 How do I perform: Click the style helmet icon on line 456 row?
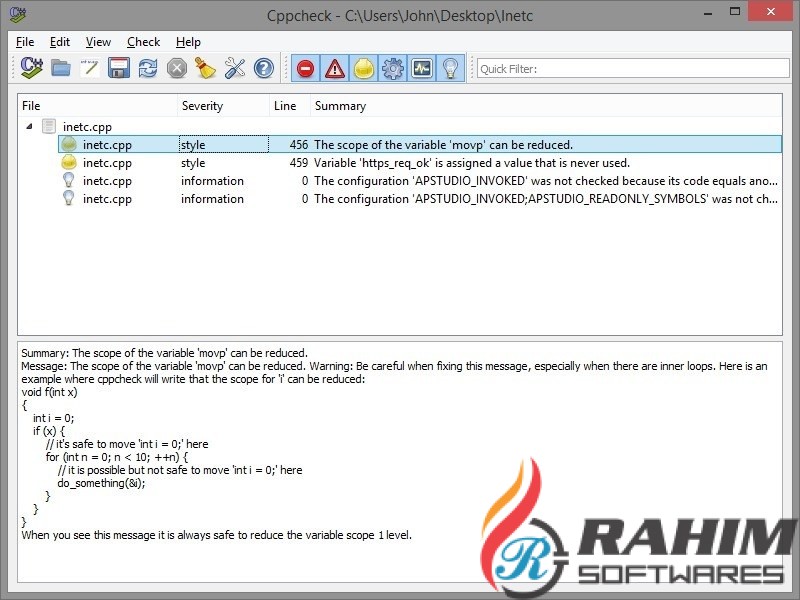click(69, 144)
